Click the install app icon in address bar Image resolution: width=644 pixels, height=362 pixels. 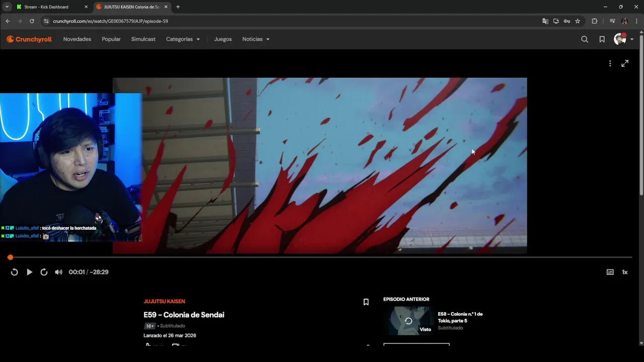pyautogui.click(x=556, y=21)
